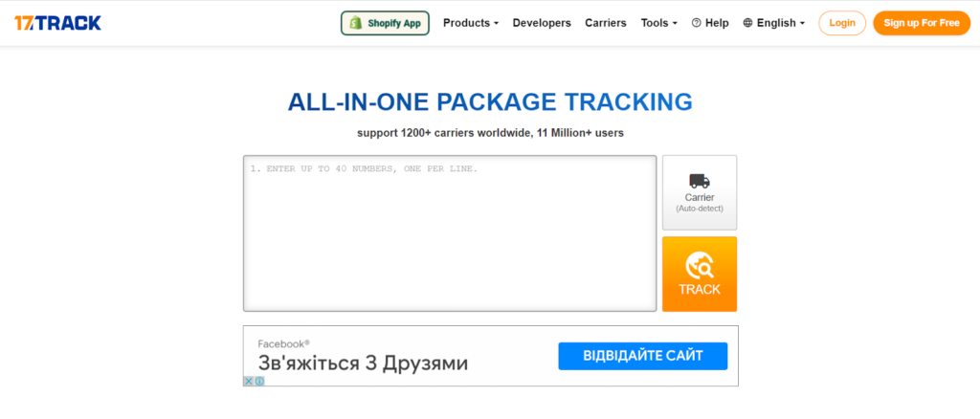The height and width of the screenshot is (419, 980).
Task: Expand the Tools dropdown menu
Action: click(x=658, y=23)
